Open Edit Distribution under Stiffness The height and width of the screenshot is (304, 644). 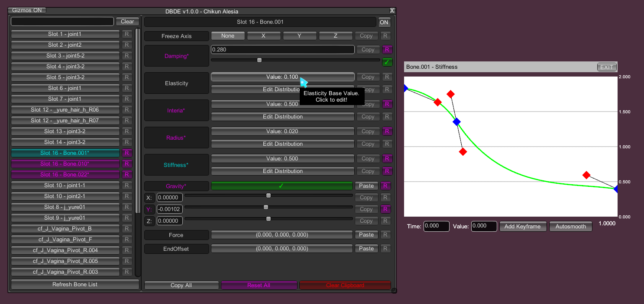pos(283,171)
